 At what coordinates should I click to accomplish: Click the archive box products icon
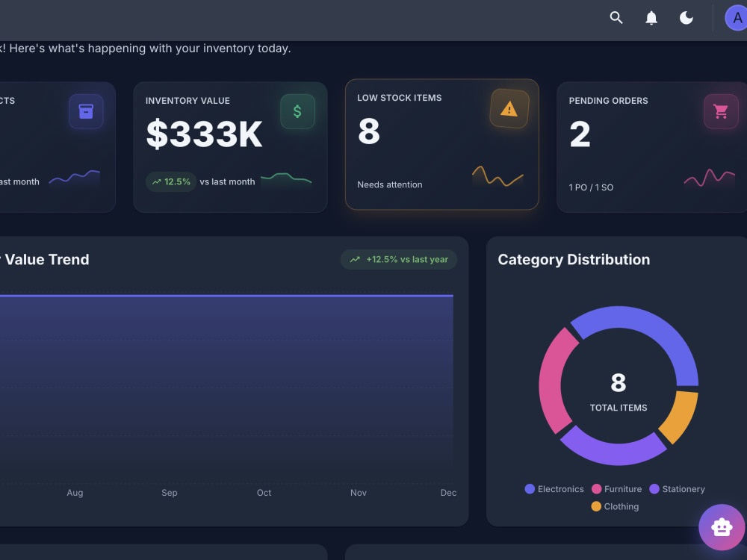pos(86,111)
